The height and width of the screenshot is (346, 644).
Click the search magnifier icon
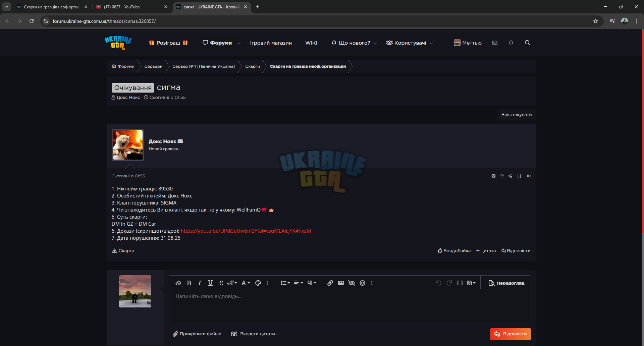pyautogui.click(x=528, y=43)
